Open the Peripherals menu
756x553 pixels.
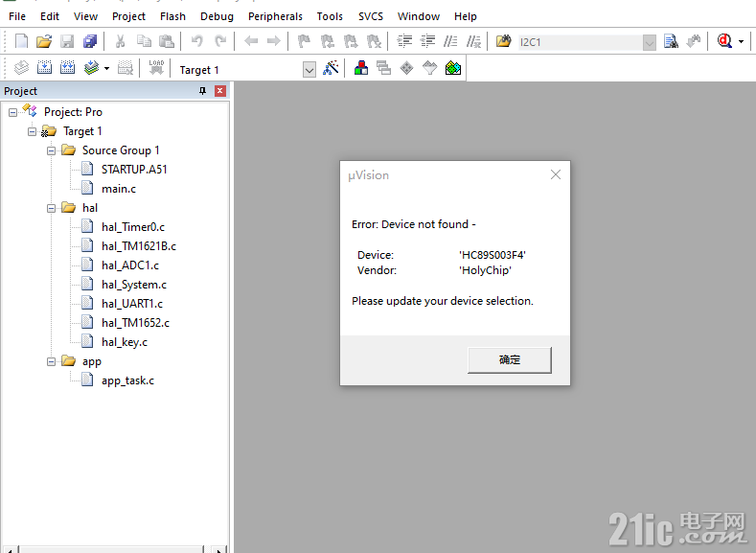[275, 16]
